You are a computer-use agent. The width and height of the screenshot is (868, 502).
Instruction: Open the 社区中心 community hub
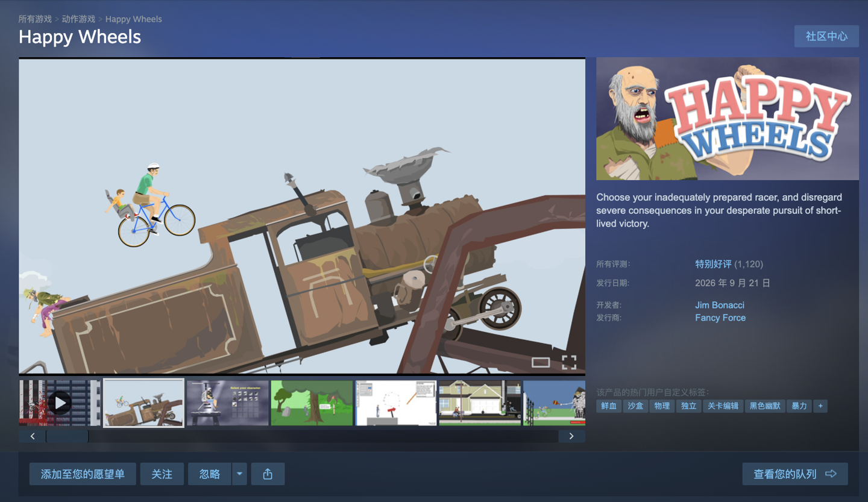coord(826,36)
